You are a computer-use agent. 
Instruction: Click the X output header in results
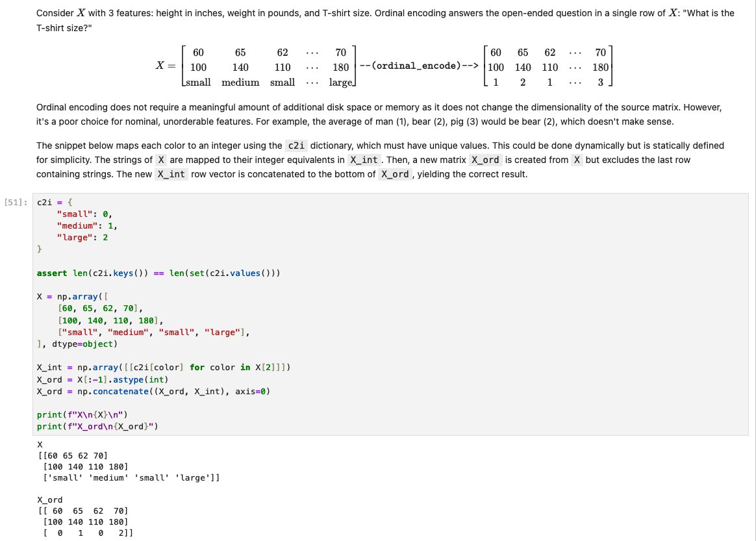coord(40,444)
